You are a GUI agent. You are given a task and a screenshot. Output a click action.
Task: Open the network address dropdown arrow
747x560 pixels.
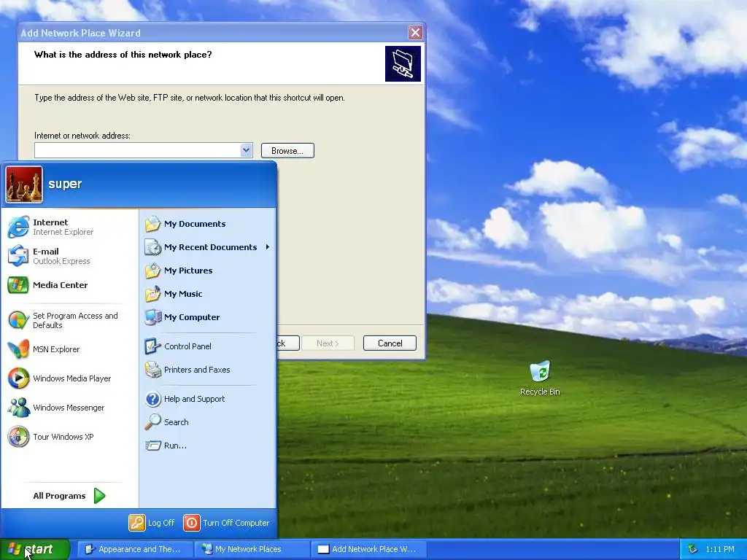246,150
